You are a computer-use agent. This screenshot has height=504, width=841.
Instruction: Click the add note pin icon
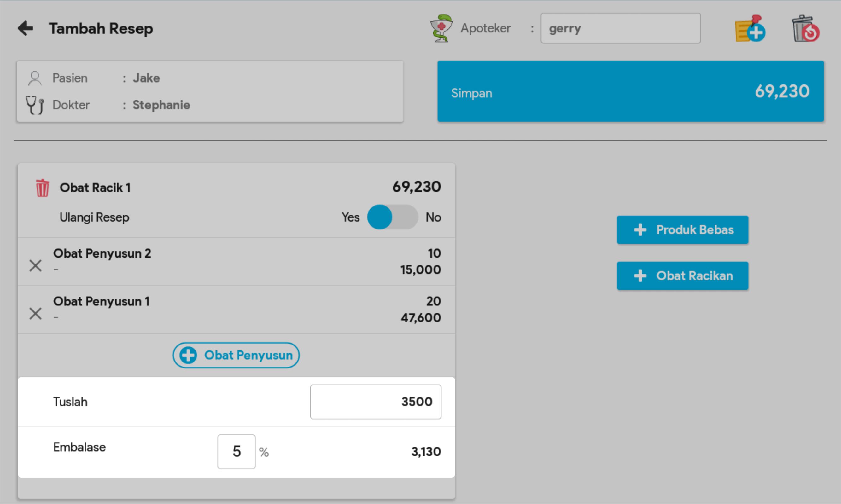(x=750, y=29)
